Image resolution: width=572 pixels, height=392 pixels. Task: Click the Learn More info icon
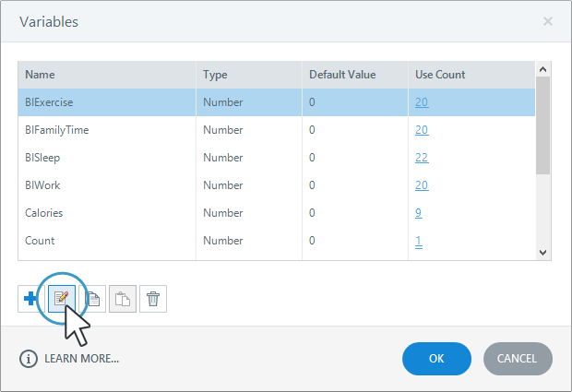[x=28, y=358]
